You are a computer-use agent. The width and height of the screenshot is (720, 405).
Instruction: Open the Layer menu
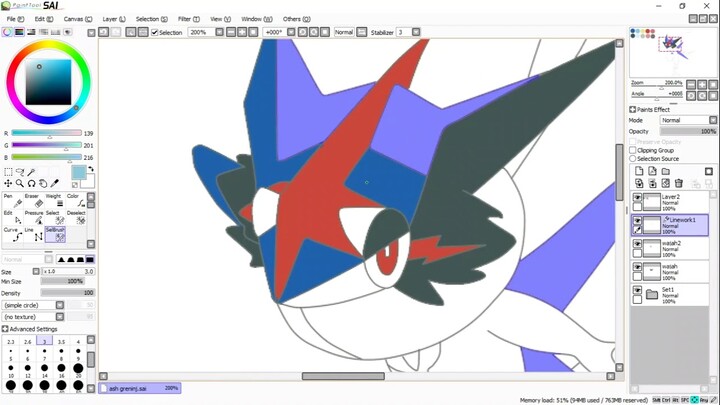pos(114,19)
